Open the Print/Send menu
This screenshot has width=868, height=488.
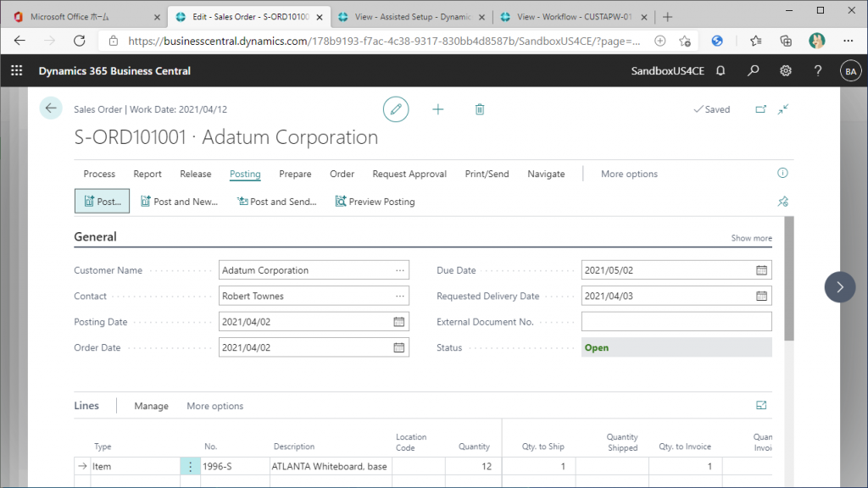487,174
